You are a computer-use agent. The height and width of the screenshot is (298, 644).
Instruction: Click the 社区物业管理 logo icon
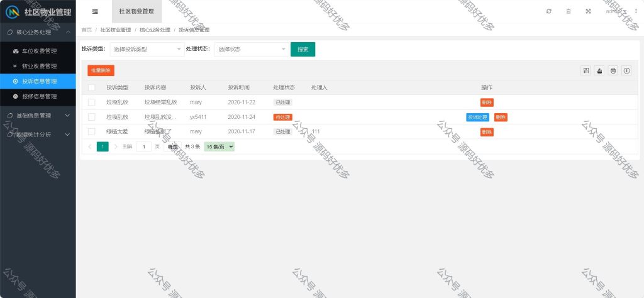coord(13,11)
